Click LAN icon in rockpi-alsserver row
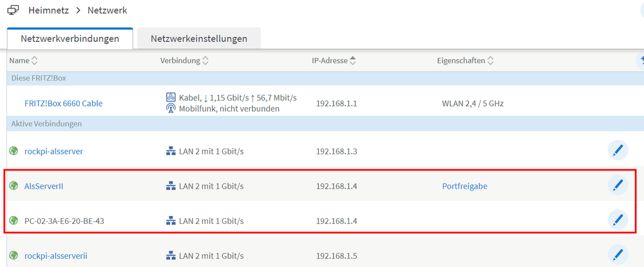Viewport: 644px width, 267px height. click(171, 151)
